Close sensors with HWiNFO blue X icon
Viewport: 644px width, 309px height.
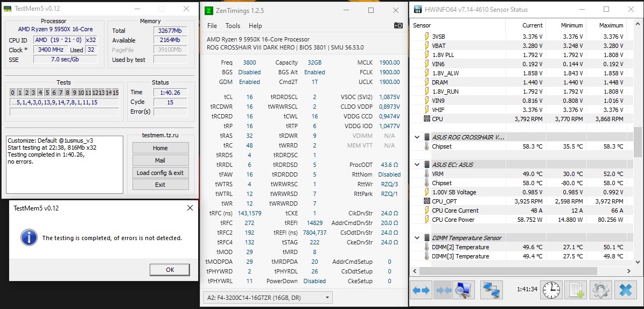pyautogui.click(x=626, y=291)
